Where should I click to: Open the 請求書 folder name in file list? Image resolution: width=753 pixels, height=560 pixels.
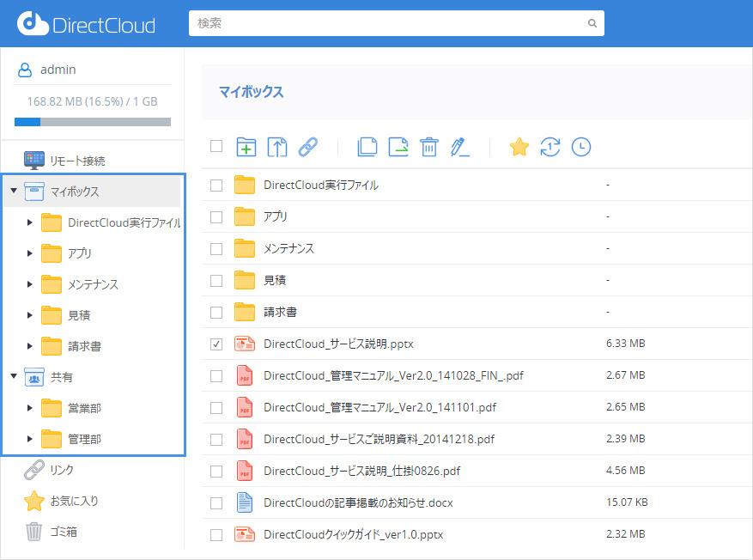point(280,312)
